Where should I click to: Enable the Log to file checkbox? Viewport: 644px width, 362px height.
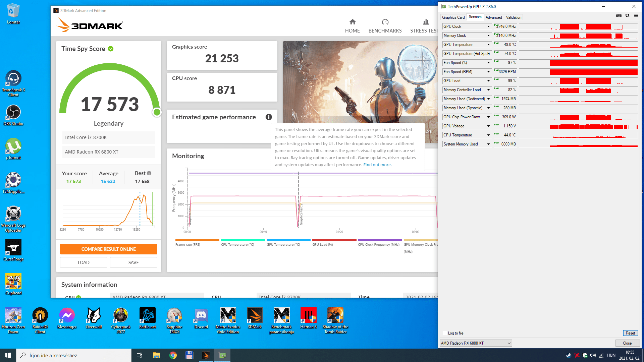tap(445, 333)
